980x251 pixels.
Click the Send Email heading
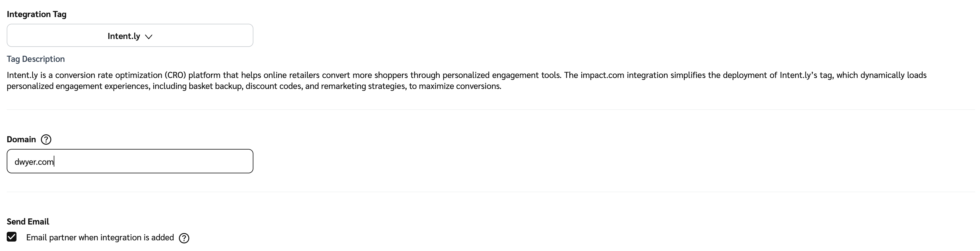click(28, 222)
